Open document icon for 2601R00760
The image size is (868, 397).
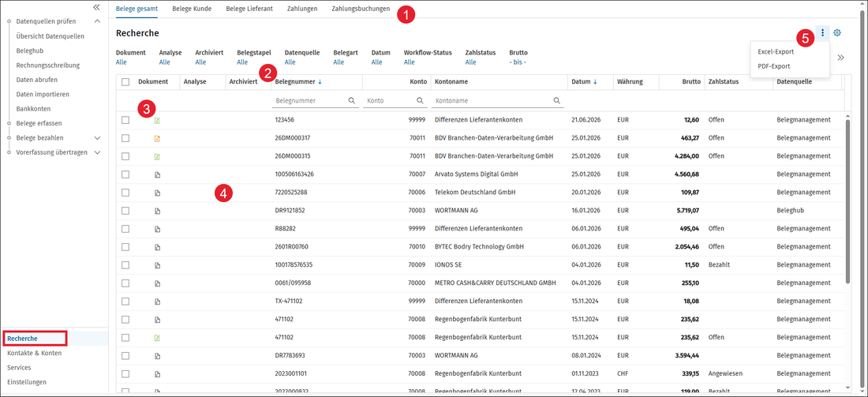[x=157, y=247]
